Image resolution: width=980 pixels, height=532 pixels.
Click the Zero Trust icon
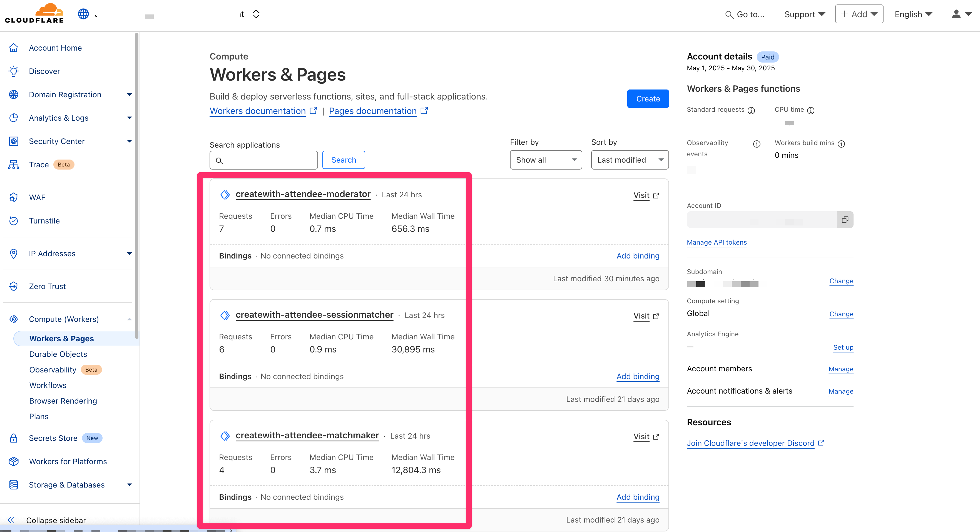click(x=14, y=286)
